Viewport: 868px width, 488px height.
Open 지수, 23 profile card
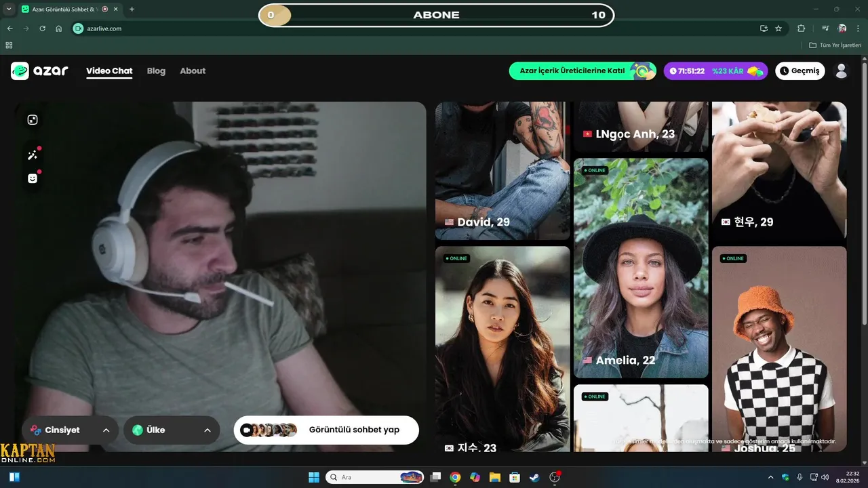coord(502,348)
